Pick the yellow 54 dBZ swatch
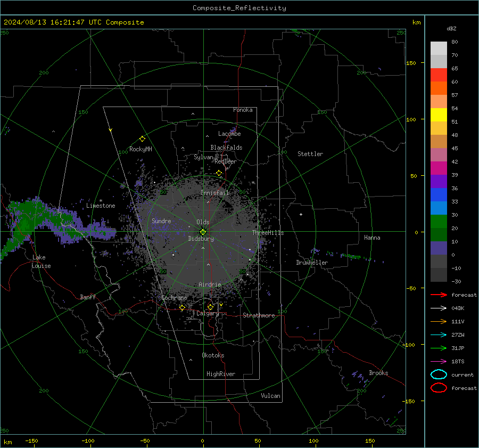 point(439,115)
